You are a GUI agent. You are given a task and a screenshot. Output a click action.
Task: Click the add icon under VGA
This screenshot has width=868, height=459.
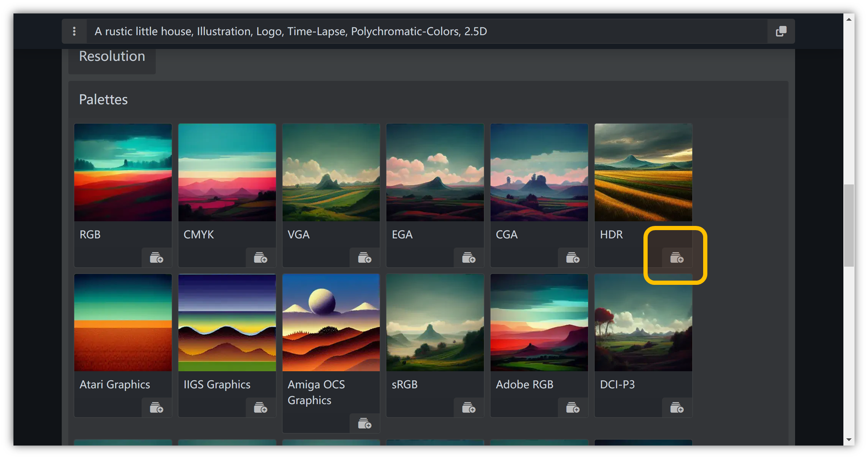364,257
